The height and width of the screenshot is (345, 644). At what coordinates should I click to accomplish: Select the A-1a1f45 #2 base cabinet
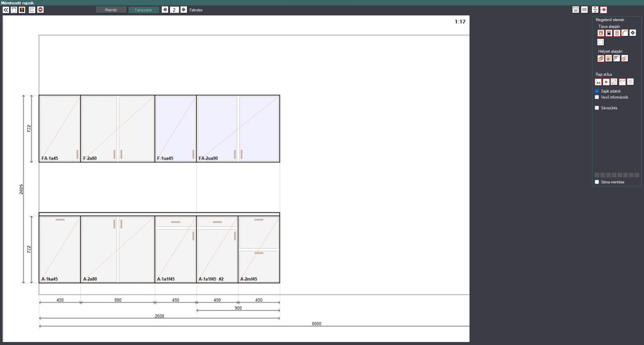coord(217,249)
